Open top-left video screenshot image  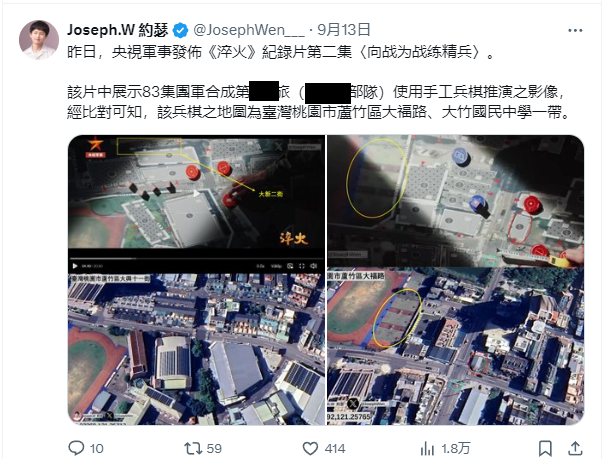coord(196,204)
